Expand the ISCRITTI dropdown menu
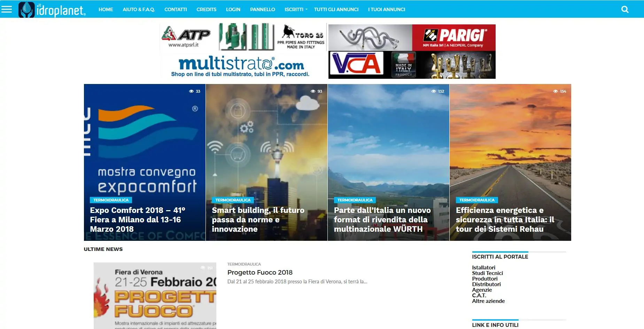 296,9
